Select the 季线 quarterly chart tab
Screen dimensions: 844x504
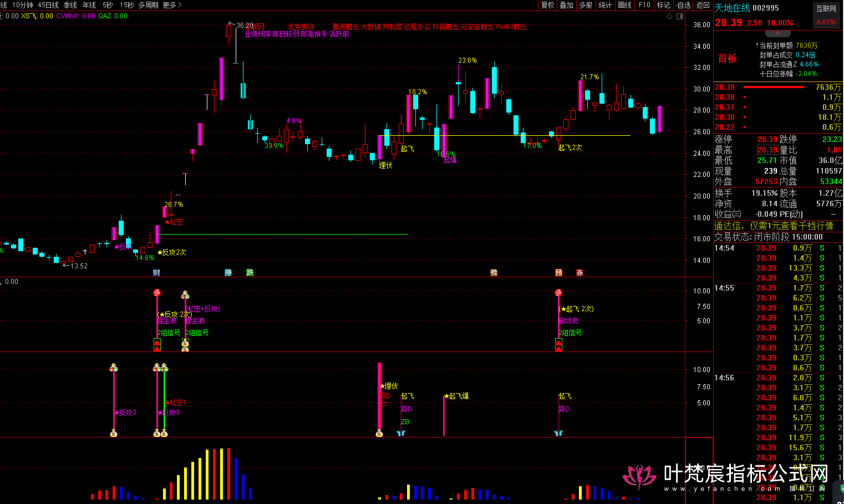click(x=70, y=5)
